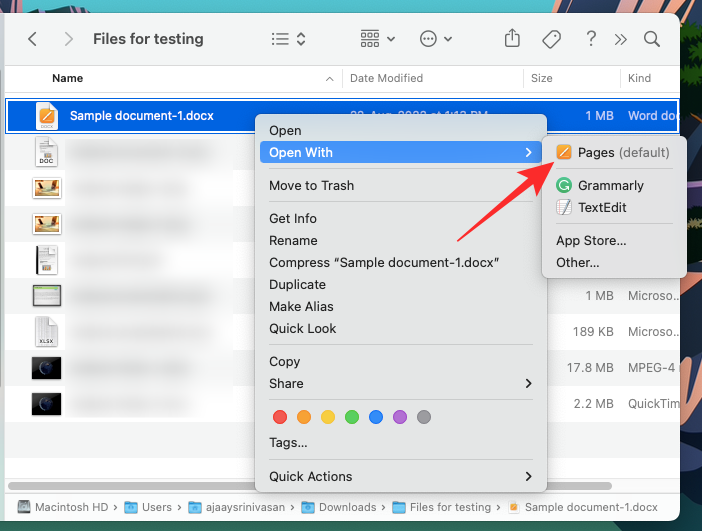Click the Search magnifier icon
Screen dimensions: 702x531
pos(652,39)
